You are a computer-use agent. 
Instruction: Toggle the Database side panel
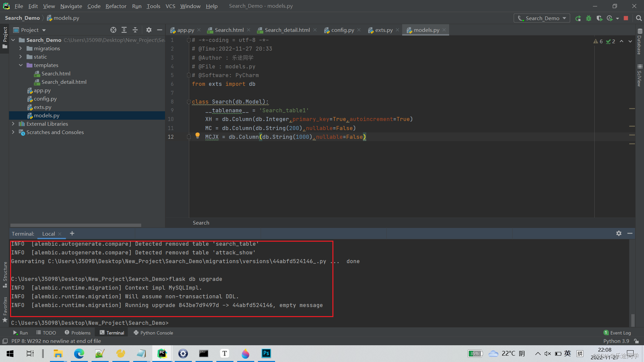coord(639,42)
